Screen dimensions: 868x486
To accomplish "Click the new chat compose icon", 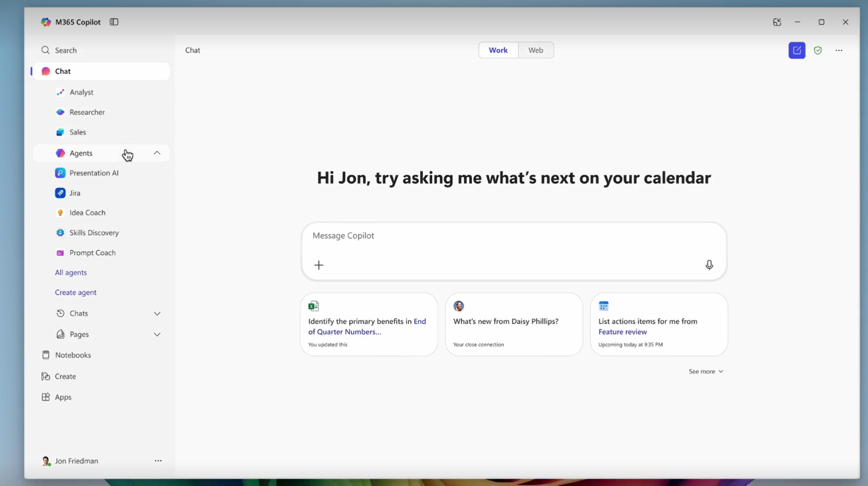I will click(796, 50).
